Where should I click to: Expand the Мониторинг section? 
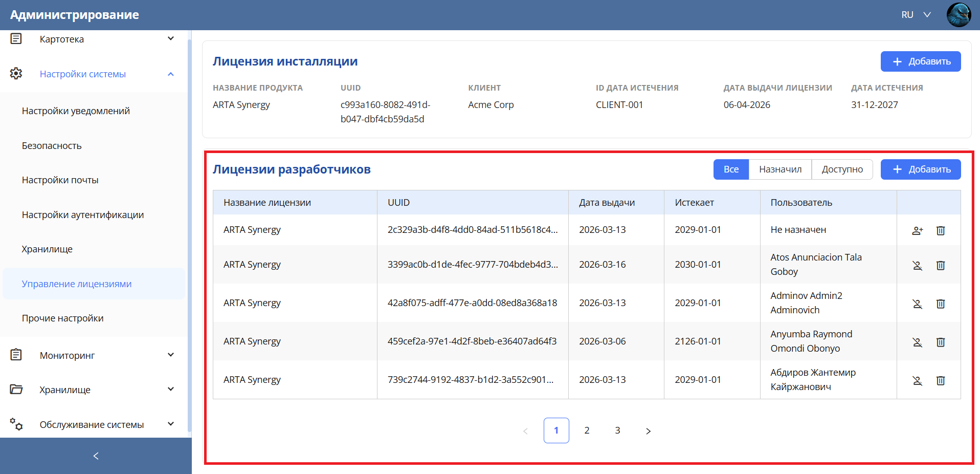click(x=170, y=355)
